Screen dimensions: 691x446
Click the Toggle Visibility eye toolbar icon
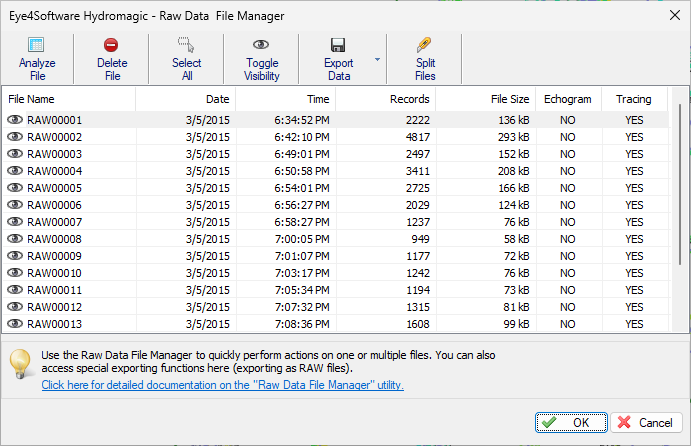click(x=261, y=45)
